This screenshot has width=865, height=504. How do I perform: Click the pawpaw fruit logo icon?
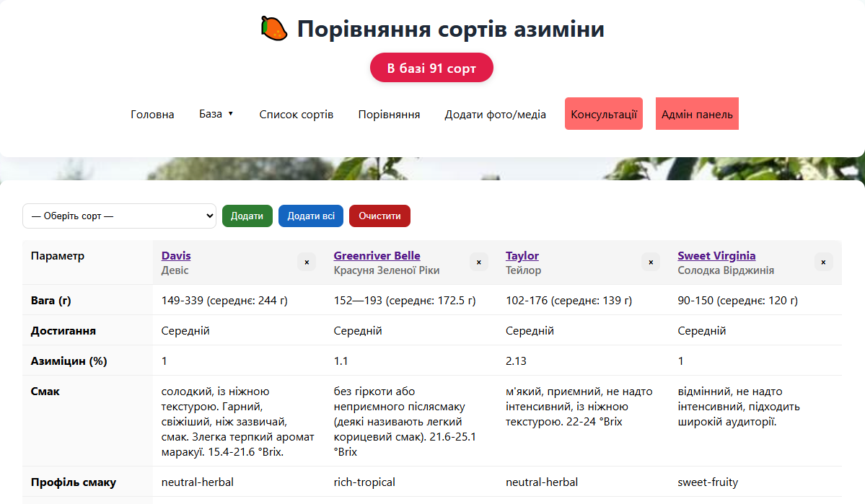[x=274, y=29]
